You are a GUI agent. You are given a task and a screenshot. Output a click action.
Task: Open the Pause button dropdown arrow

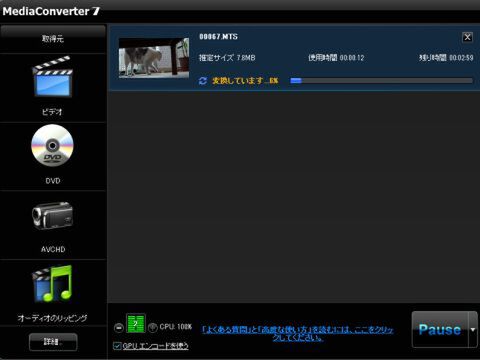point(473,330)
